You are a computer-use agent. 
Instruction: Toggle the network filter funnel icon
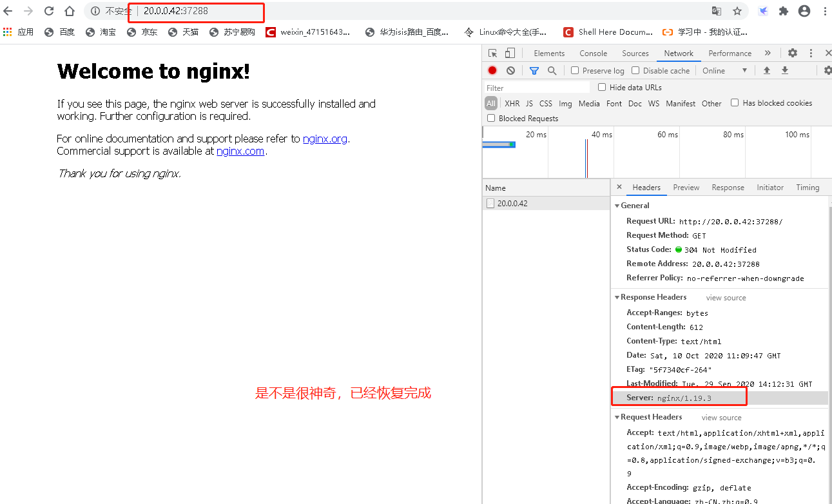tap(534, 71)
